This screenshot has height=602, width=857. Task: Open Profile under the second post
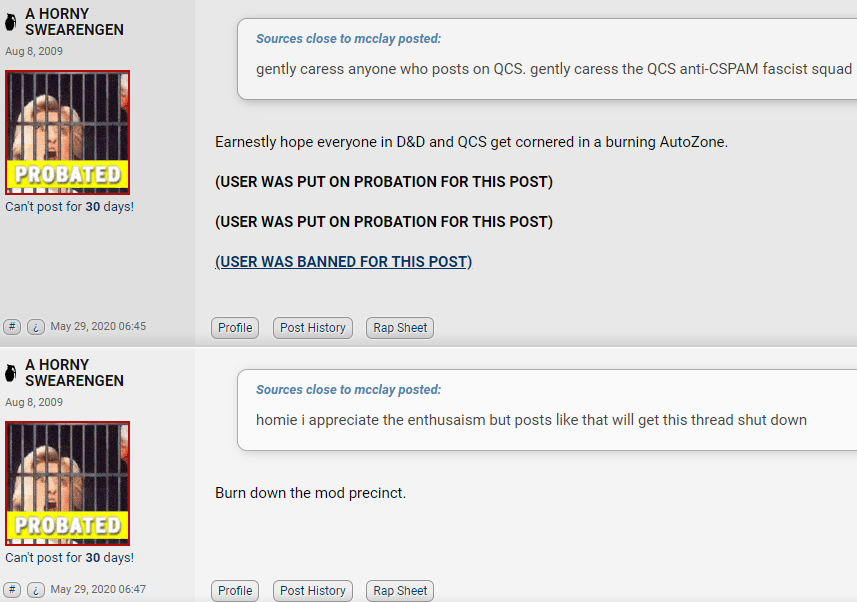point(235,591)
